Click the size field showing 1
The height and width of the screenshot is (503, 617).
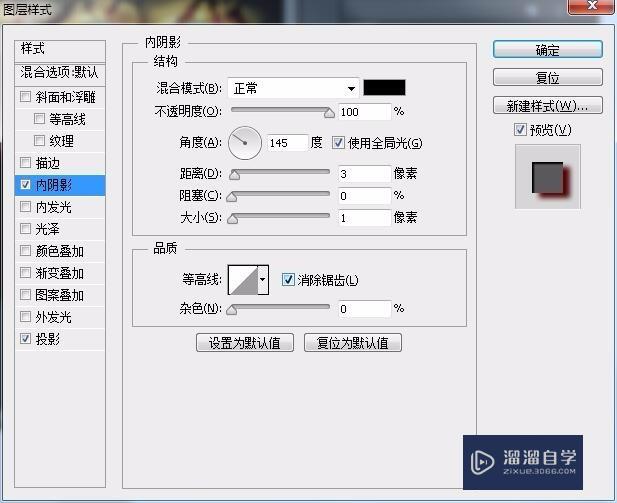(x=364, y=218)
